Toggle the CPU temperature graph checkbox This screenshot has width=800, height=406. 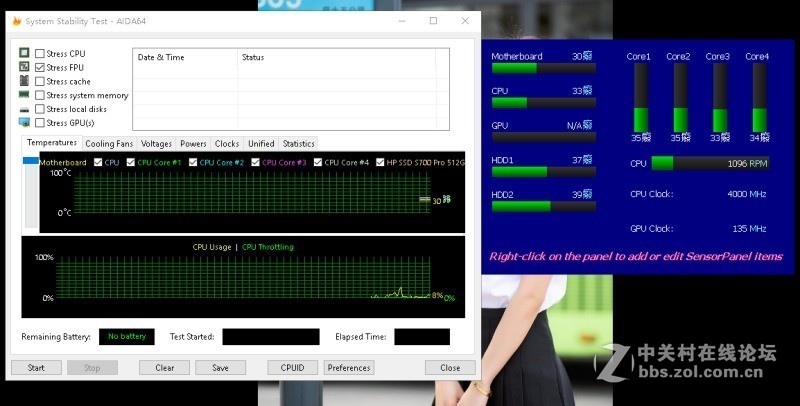pos(98,162)
